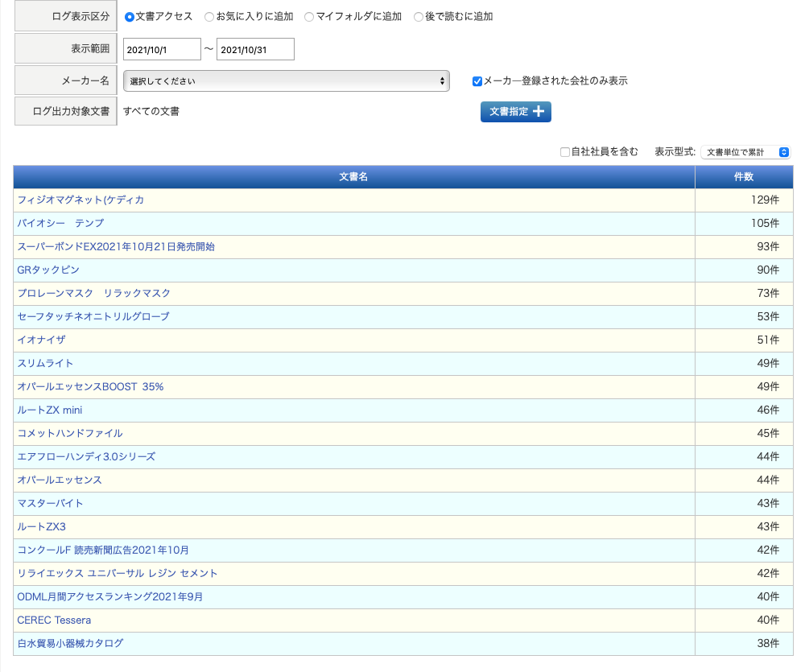Click the 93件 count cell

[x=744, y=247]
